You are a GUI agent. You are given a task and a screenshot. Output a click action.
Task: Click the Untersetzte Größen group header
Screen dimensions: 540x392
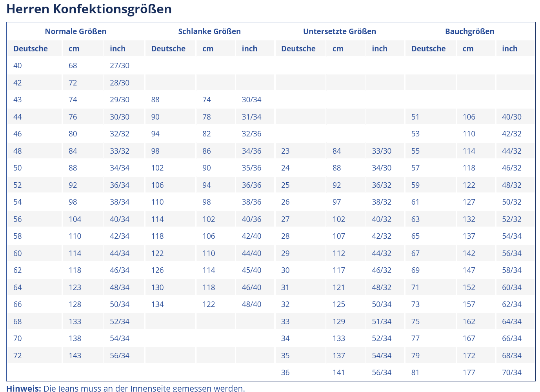coord(339,31)
